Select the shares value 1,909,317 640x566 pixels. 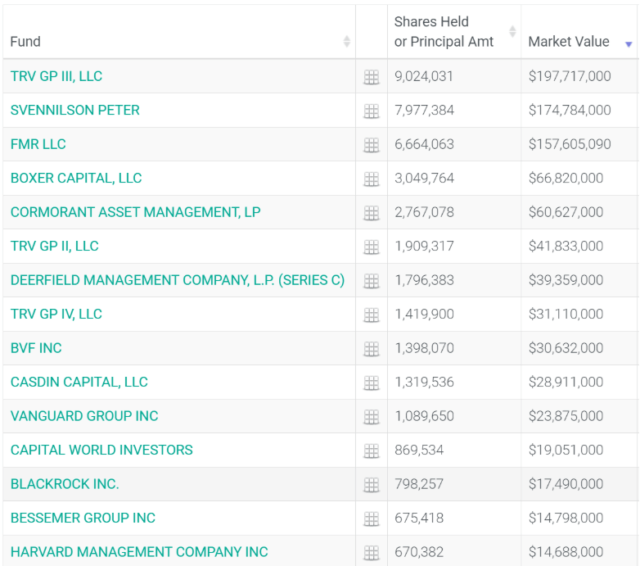click(x=424, y=246)
